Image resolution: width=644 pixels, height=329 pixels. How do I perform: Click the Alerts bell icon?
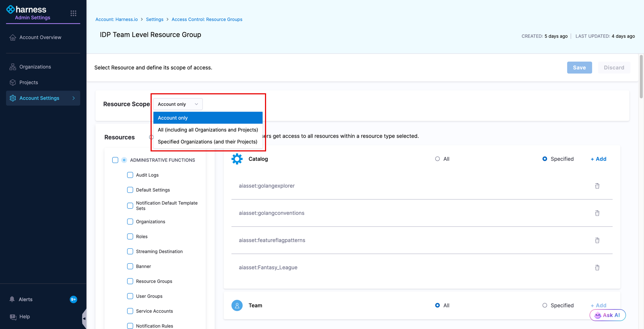12,299
